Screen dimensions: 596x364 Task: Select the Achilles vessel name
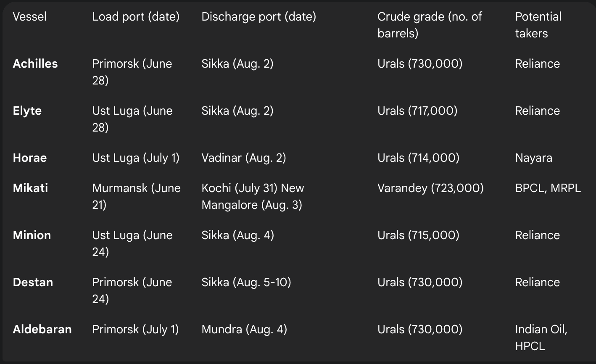35,64
